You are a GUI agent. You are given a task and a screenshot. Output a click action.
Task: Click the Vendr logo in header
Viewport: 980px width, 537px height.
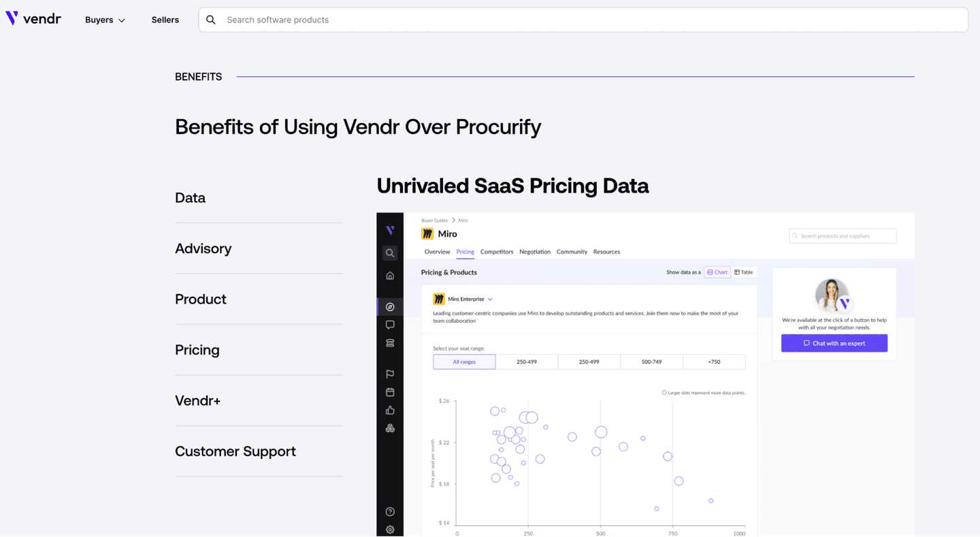pyautogui.click(x=33, y=19)
